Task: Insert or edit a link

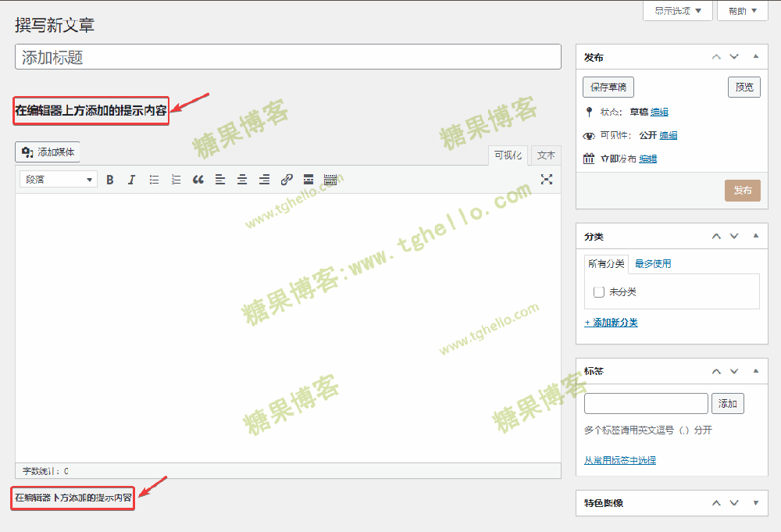Action: tap(287, 180)
